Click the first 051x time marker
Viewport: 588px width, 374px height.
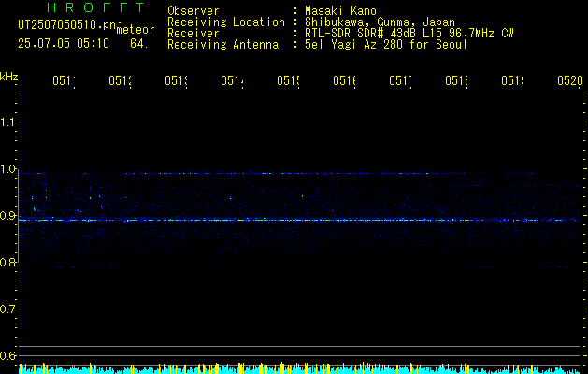(x=64, y=80)
